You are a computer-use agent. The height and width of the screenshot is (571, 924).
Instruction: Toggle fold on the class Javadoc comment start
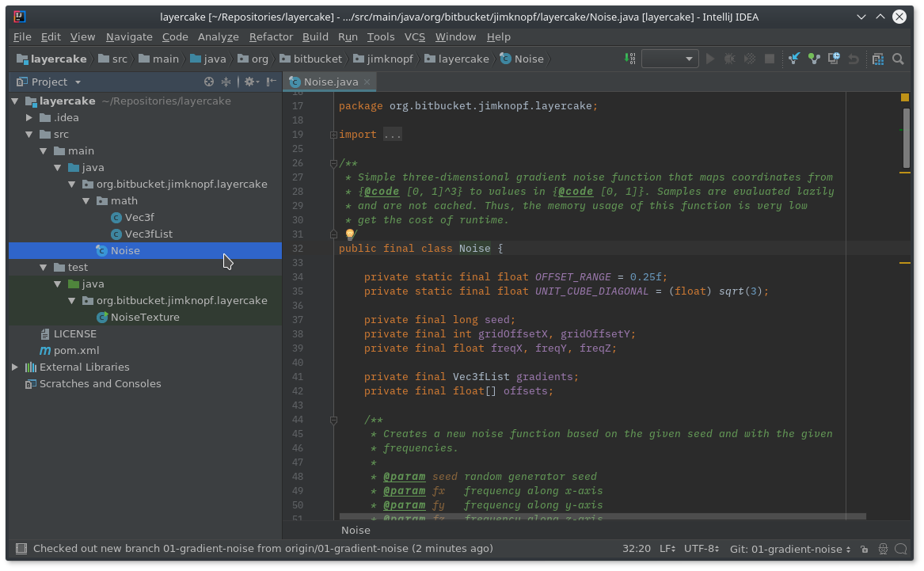point(333,162)
